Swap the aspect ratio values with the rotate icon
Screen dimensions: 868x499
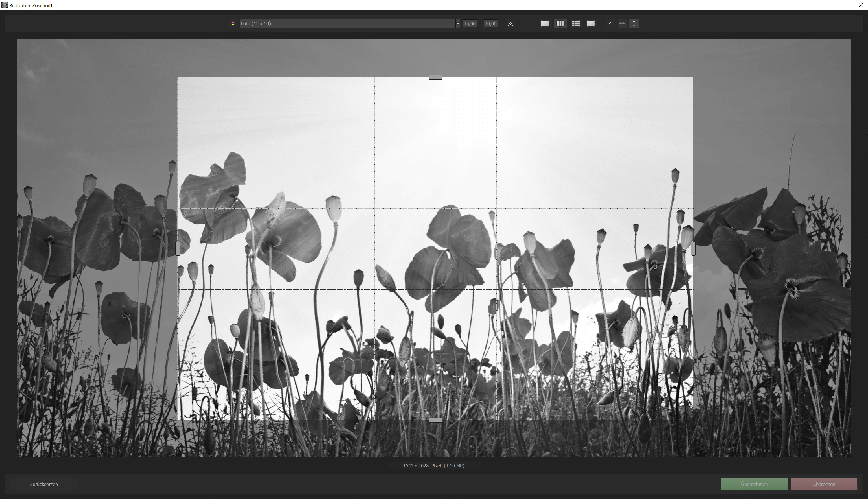pos(233,23)
